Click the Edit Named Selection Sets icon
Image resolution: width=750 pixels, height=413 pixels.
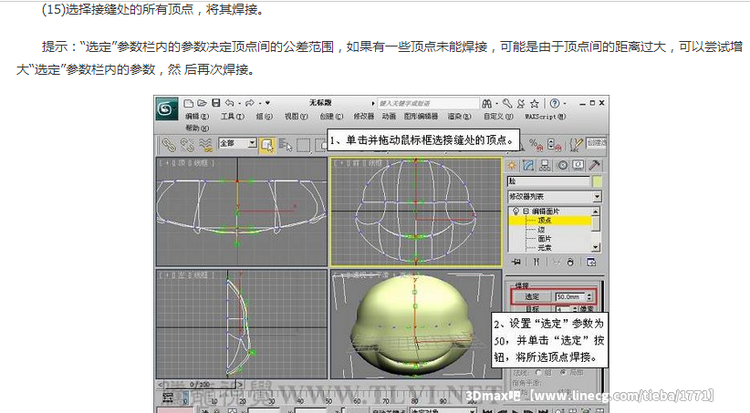[576, 144]
